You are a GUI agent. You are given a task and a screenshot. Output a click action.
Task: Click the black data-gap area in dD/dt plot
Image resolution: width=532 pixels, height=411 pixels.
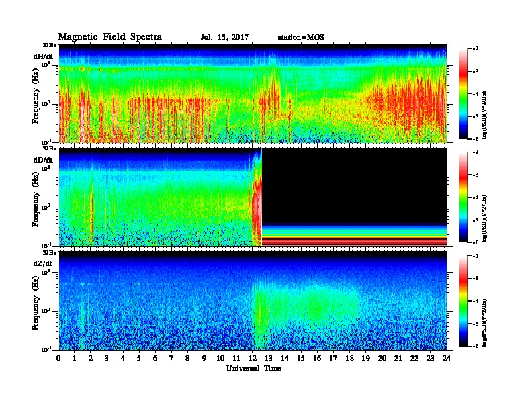point(354,186)
